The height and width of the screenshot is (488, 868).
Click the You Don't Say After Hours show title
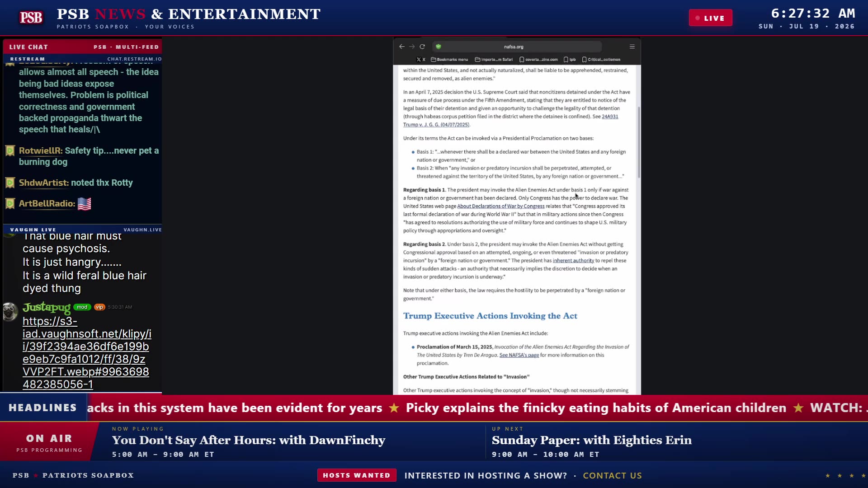pyautogui.click(x=249, y=440)
